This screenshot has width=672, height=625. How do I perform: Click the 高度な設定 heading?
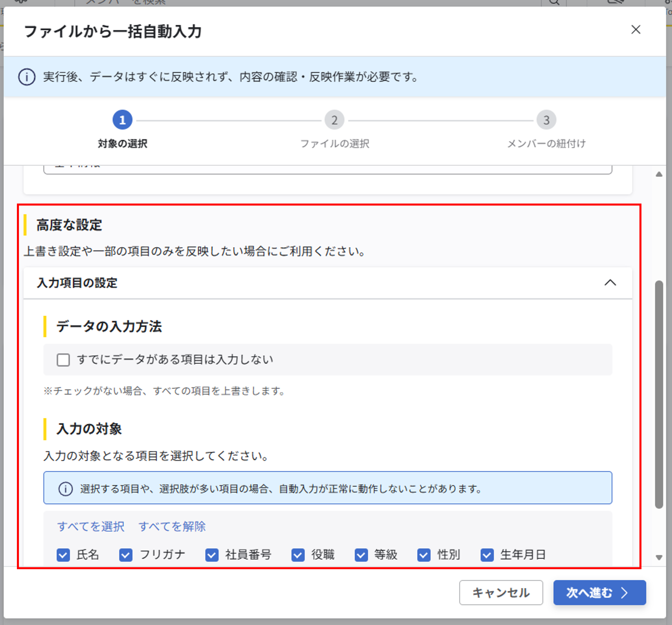coord(69,225)
